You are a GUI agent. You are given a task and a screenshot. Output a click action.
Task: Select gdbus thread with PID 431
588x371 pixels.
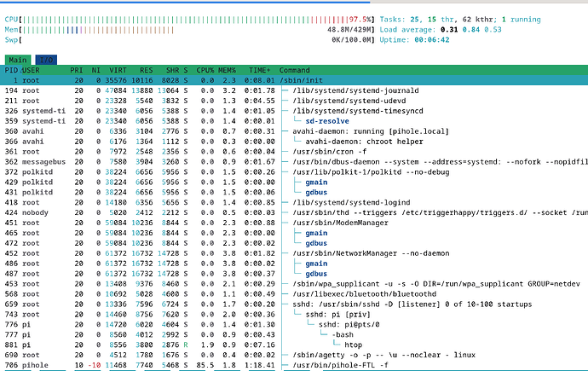coord(294,192)
